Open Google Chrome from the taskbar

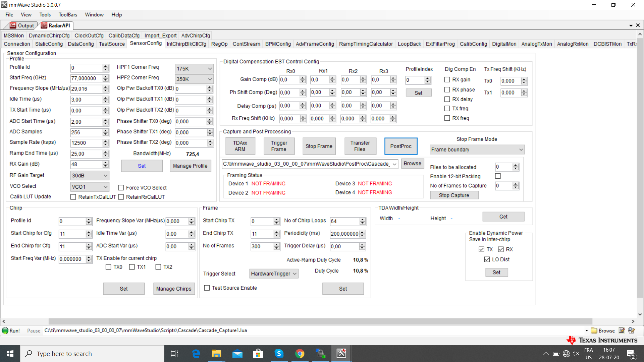[300, 353]
